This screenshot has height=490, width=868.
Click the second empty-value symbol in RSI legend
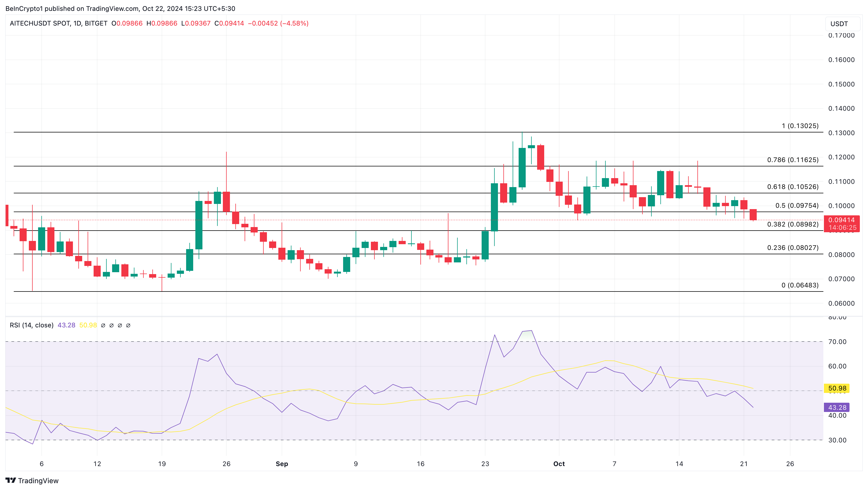(112, 325)
